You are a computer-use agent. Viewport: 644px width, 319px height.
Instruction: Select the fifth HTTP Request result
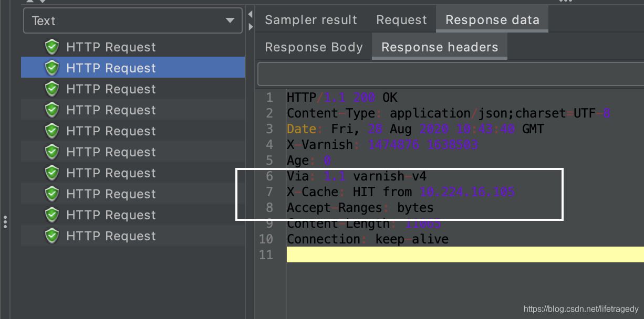111,131
